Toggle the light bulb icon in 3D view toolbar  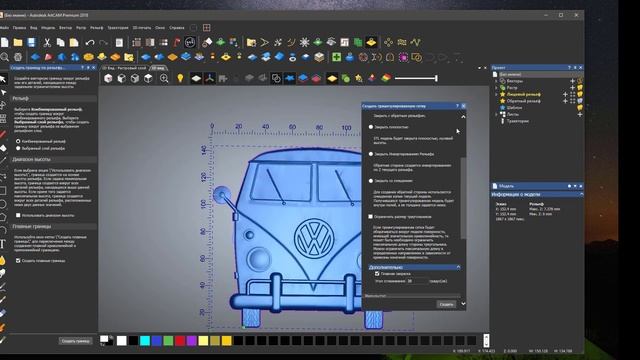(x=180, y=78)
